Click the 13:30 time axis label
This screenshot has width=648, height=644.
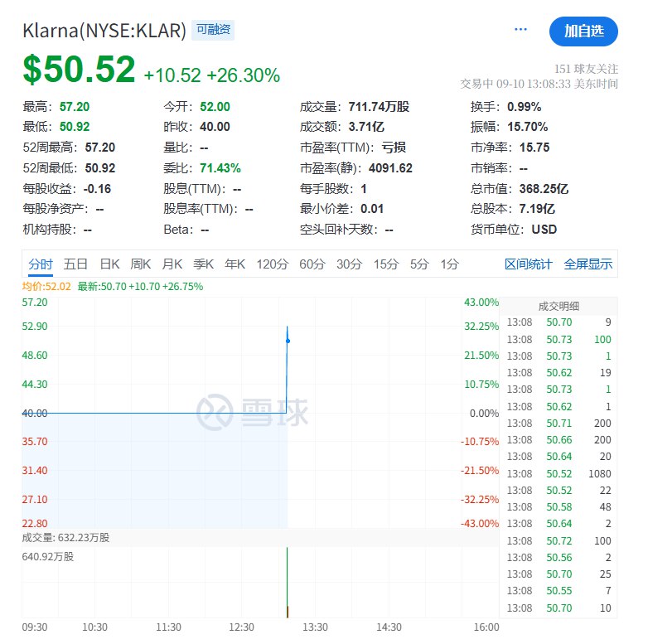tap(315, 627)
